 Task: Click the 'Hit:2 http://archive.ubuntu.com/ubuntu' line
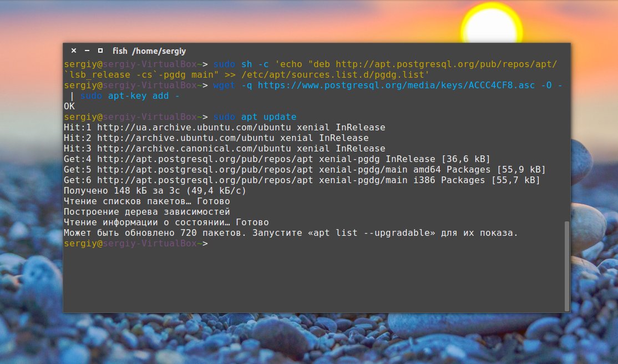(x=216, y=138)
